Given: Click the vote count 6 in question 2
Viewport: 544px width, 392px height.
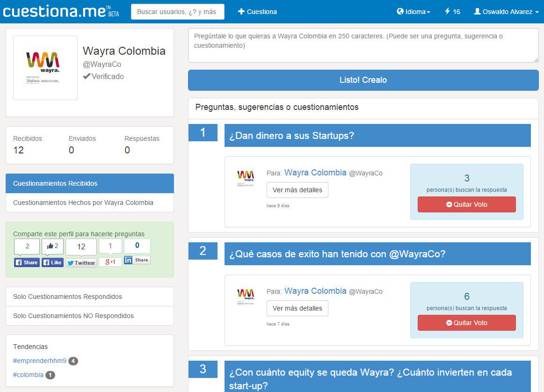Looking at the screenshot, I should coord(467,297).
